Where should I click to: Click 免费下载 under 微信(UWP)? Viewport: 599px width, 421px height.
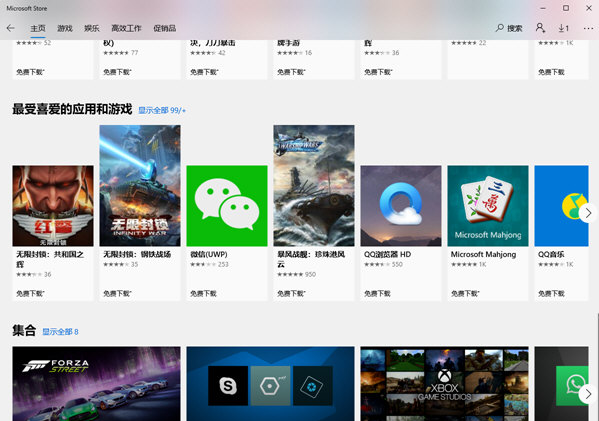[x=203, y=293]
